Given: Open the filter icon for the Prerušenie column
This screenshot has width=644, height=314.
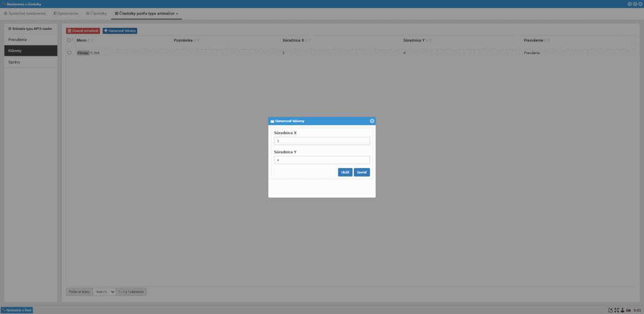Looking at the screenshot, I should coord(548,40).
